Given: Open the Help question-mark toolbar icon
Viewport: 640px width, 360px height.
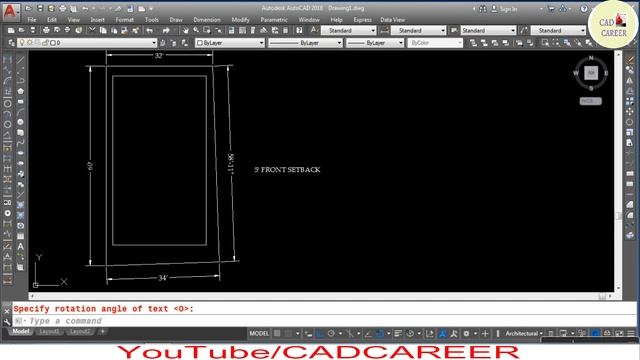Looking at the screenshot, I should click(299, 30).
